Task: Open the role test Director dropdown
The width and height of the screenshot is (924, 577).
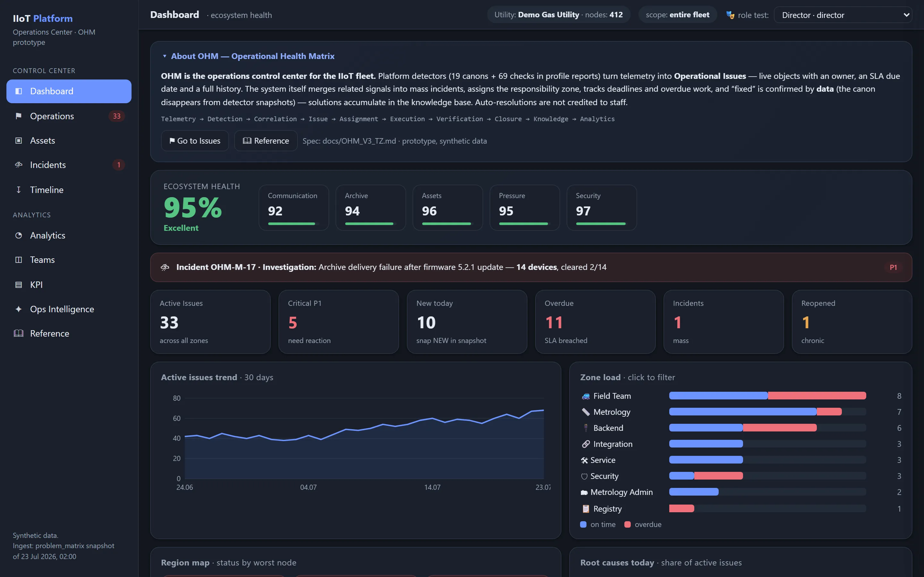Action: [843, 15]
